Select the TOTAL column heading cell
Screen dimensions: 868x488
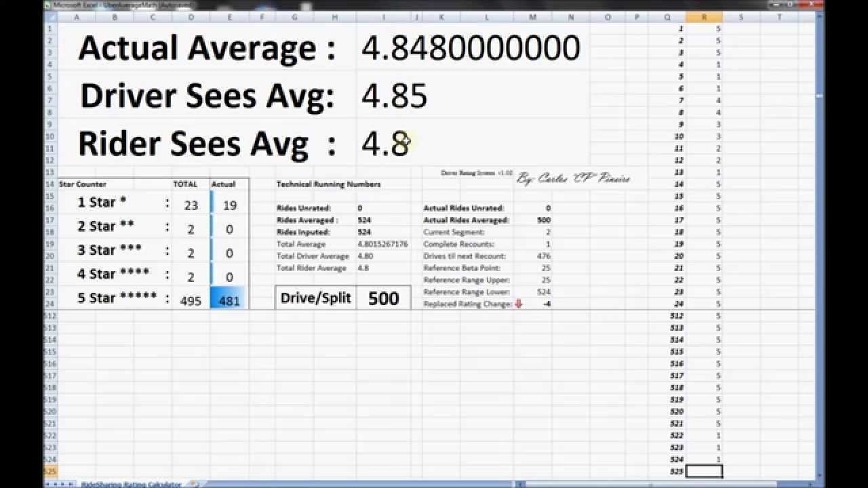coord(185,184)
